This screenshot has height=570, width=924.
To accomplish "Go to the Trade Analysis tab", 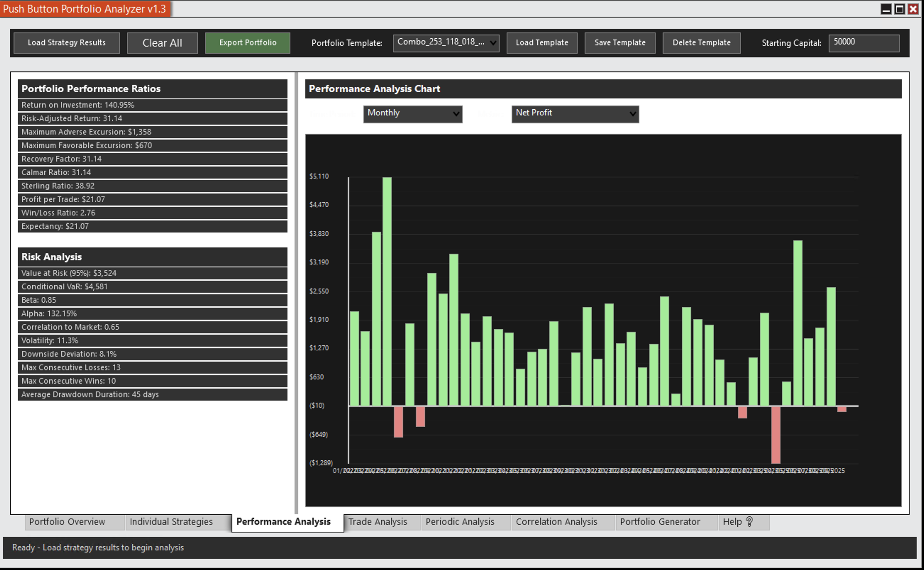I will click(x=378, y=522).
